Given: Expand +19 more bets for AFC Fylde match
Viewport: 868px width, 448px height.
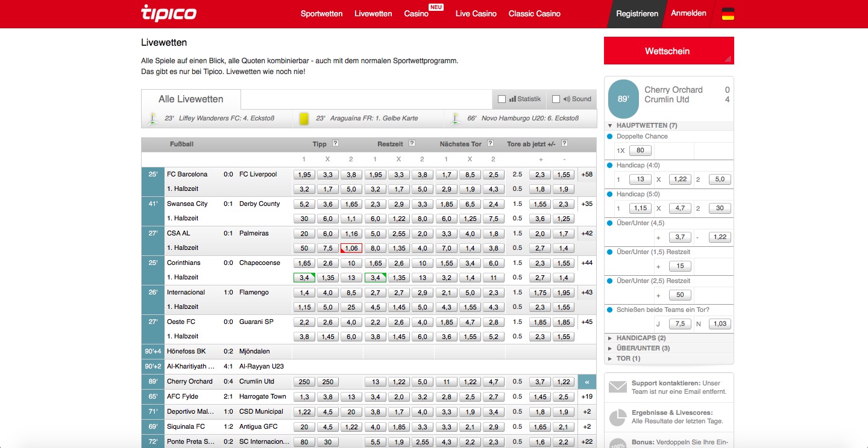Looking at the screenshot, I should [587, 397].
